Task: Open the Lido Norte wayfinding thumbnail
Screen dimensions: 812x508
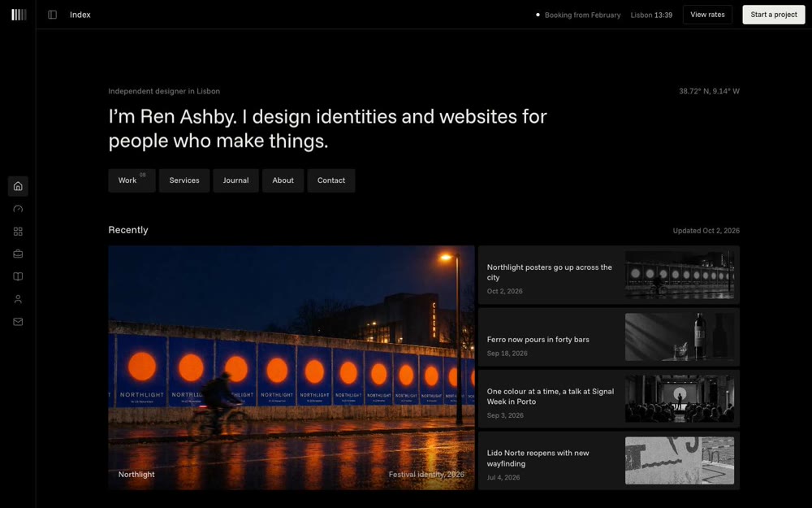Action: coord(680,461)
